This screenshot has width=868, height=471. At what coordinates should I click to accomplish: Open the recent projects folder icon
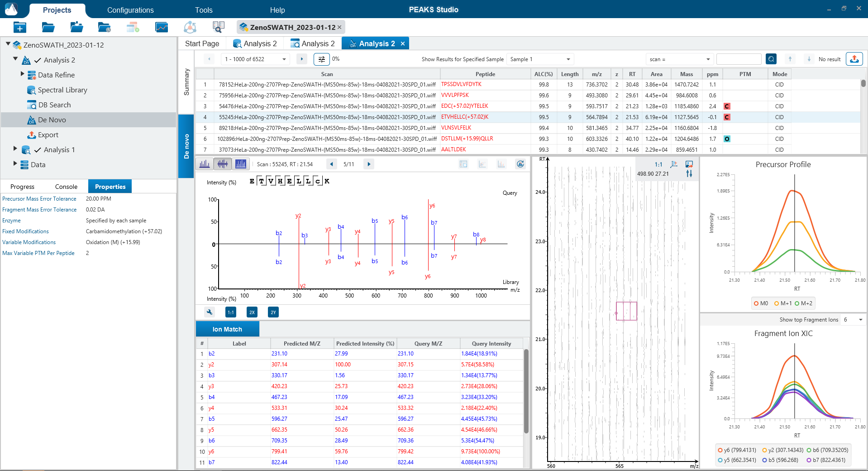(105, 27)
